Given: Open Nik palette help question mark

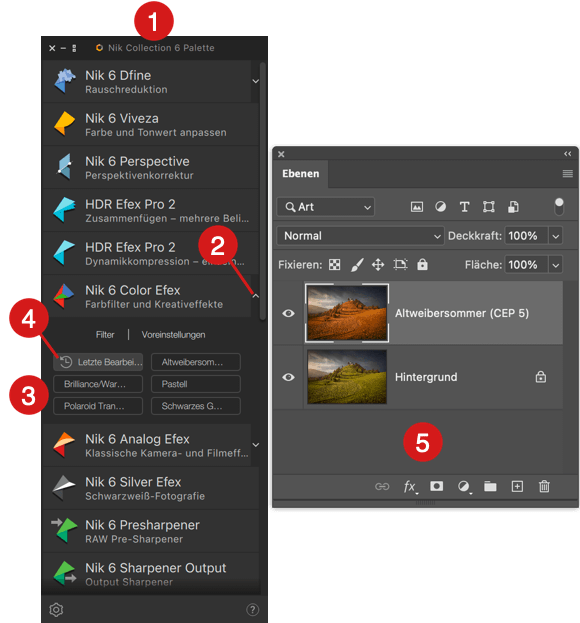Looking at the screenshot, I should coord(253,609).
